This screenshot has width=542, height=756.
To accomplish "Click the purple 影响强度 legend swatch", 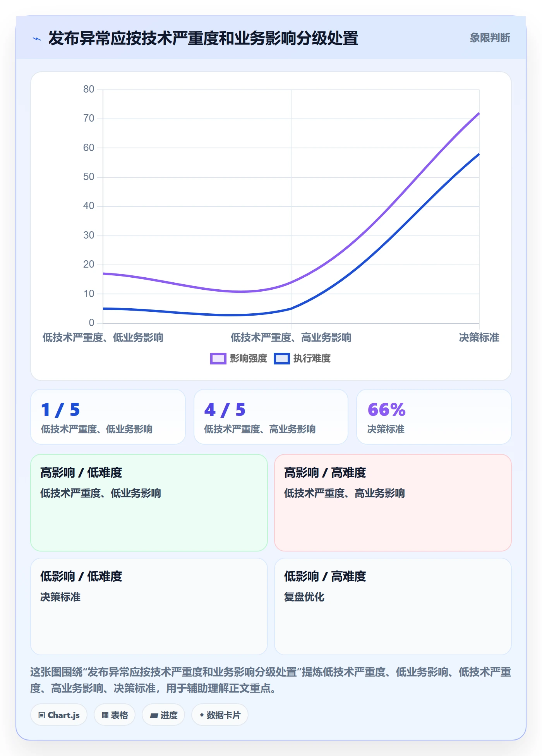I will click(x=218, y=359).
